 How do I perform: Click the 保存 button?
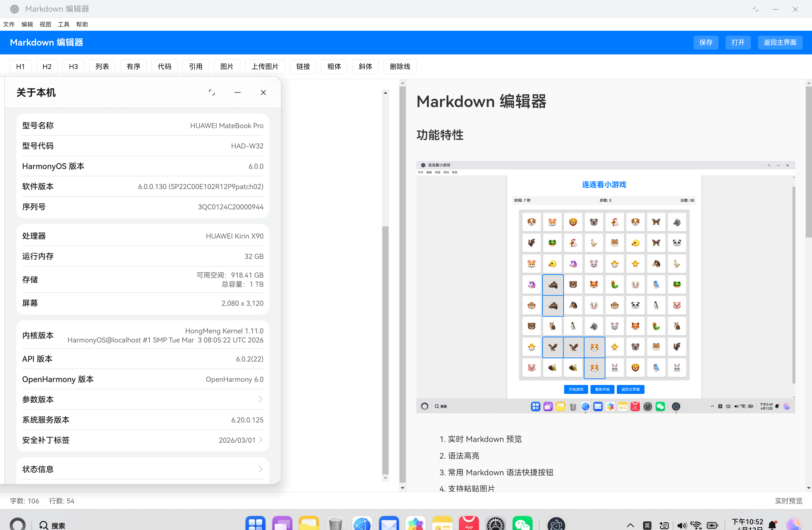coord(706,42)
